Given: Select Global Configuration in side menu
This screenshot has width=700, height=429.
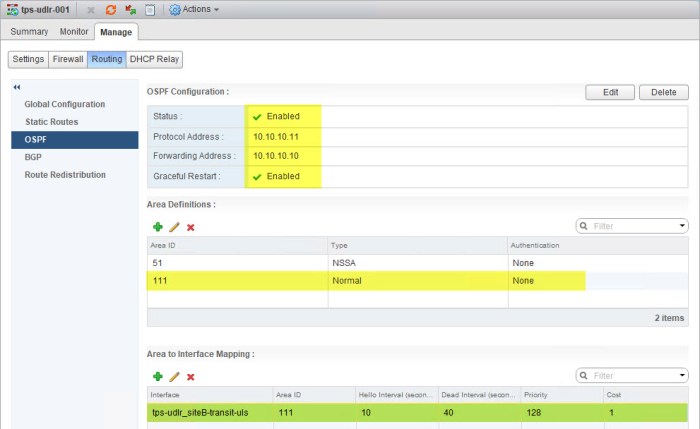Looking at the screenshot, I should (65, 104).
